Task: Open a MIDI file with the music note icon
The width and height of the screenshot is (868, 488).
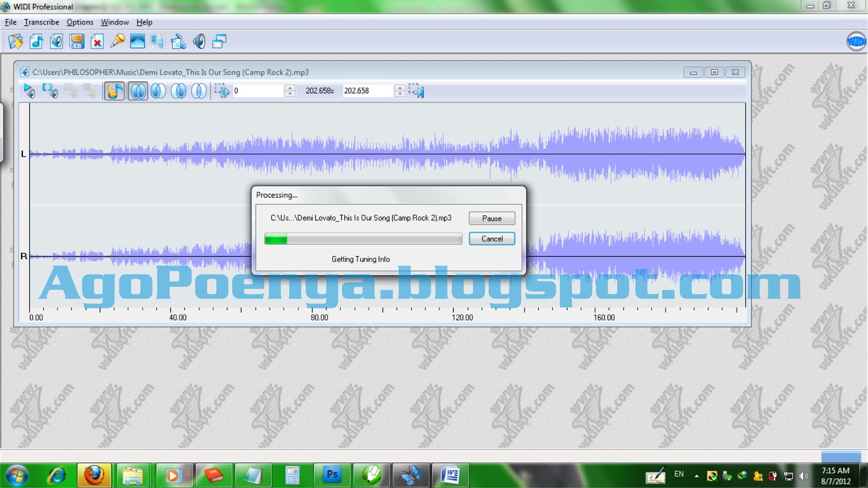Action: pyautogui.click(x=36, y=42)
